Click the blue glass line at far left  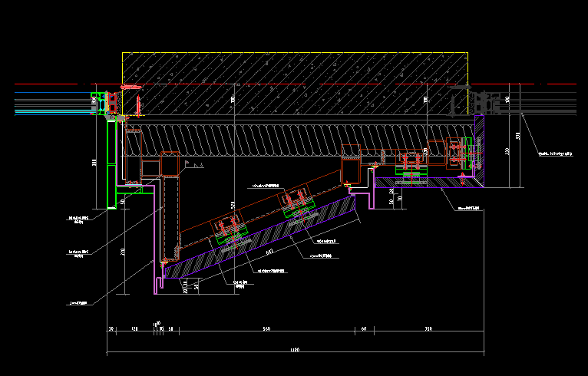tap(46, 94)
